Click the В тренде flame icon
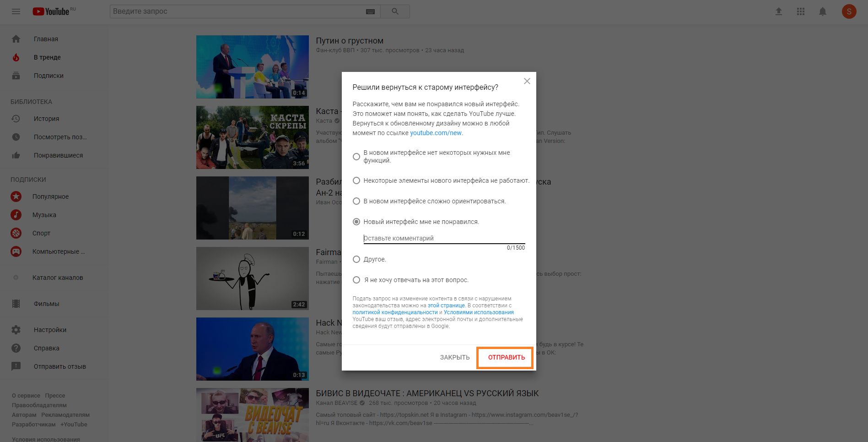The image size is (868, 442). point(16,57)
